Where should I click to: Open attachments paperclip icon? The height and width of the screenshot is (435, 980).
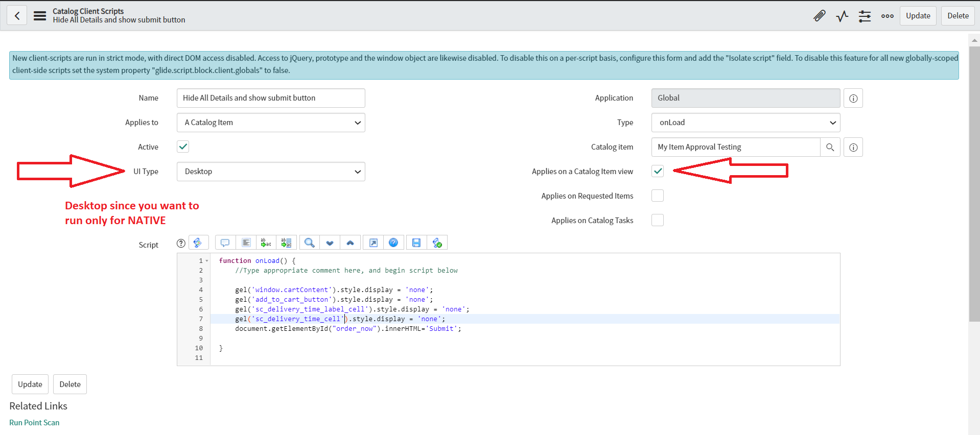tap(820, 16)
